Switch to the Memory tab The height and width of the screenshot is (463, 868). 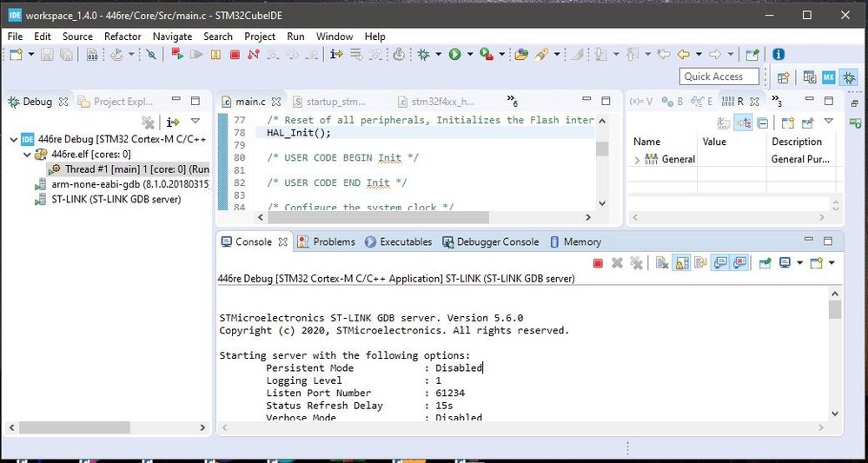point(576,241)
